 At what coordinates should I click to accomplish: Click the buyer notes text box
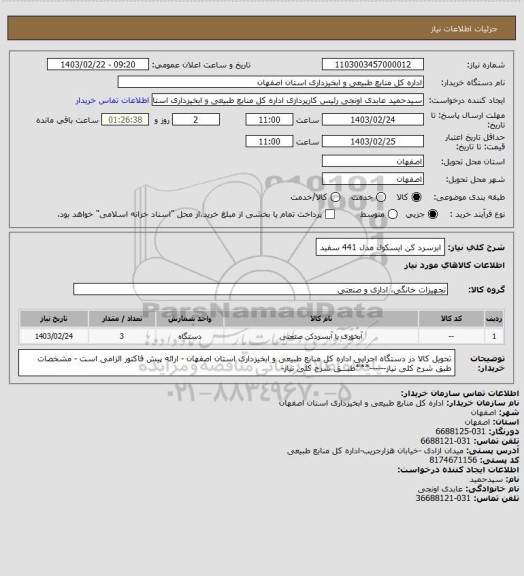pos(237,363)
